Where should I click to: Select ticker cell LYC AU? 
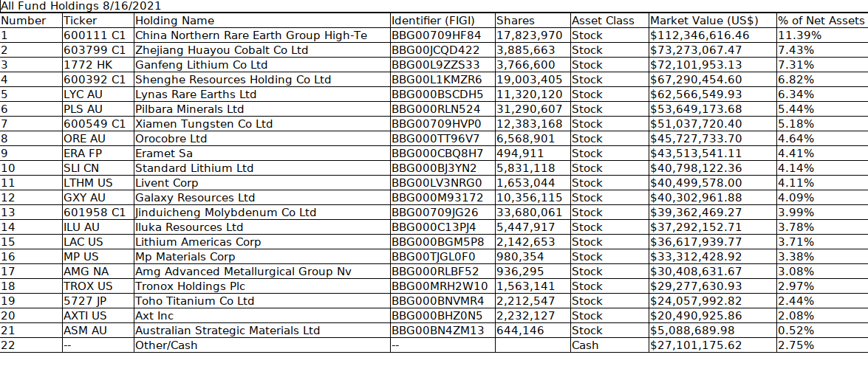(x=98, y=94)
